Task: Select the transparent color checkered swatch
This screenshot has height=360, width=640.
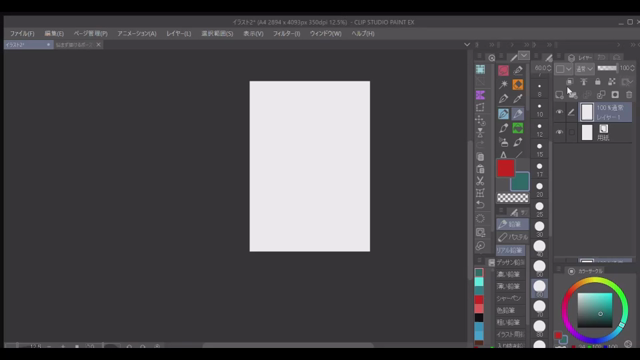Action: point(513,198)
